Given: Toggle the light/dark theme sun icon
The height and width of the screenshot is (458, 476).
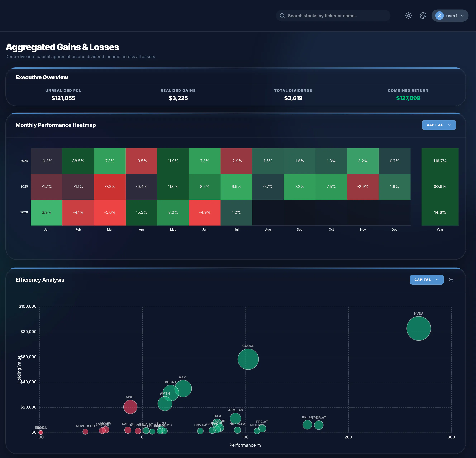Looking at the screenshot, I should click(408, 16).
